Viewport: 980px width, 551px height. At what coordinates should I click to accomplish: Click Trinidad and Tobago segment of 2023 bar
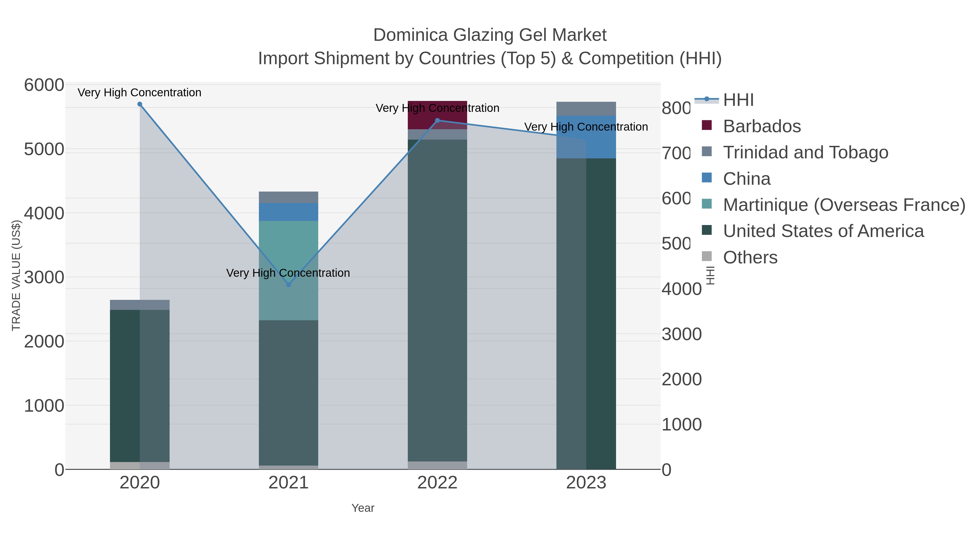(x=586, y=109)
